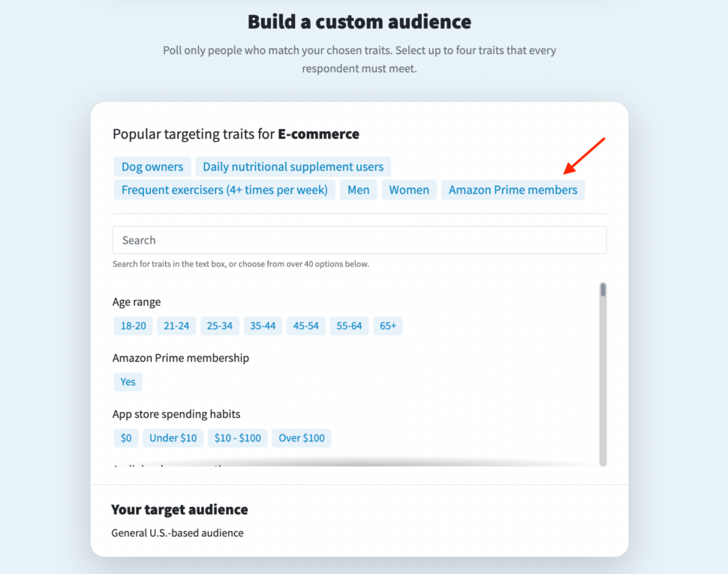This screenshot has height=574, width=728.
Task: Click the trait Search text box
Action: pyautogui.click(x=359, y=240)
